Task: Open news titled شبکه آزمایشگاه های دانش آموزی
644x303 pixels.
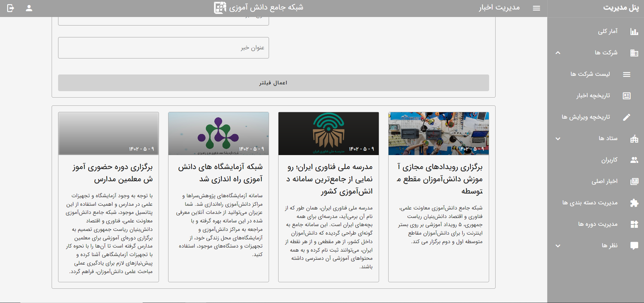Action: 220,173
